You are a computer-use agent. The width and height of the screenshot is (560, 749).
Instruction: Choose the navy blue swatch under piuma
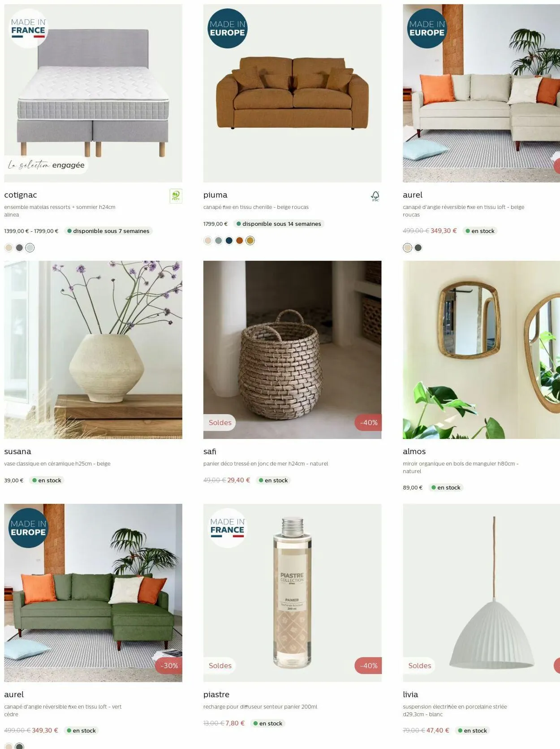click(x=229, y=241)
